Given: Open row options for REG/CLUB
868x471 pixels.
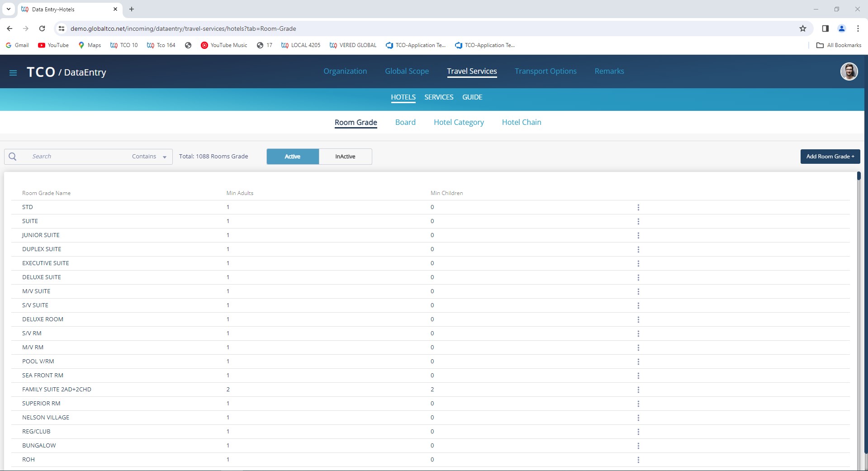Looking at the screenshot, I should point(638,432).
